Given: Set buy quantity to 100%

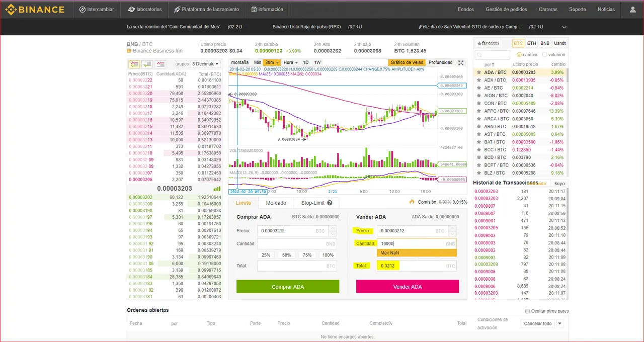Looking at the screenshot, I should [x=328, y=255].
